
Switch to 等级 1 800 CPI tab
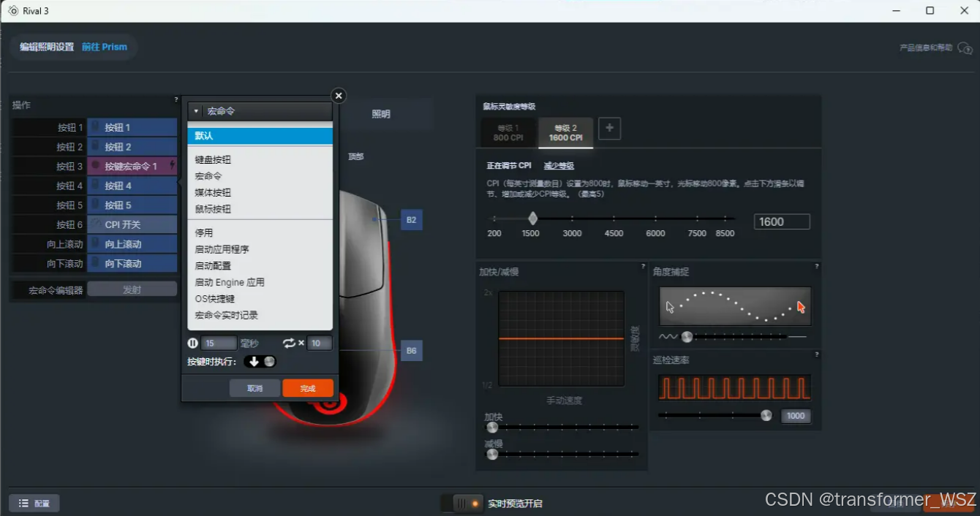[x=508, y=132]
